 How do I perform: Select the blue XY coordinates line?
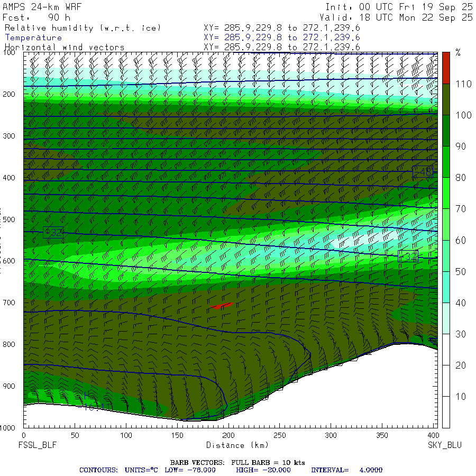[x=282, y=38]
